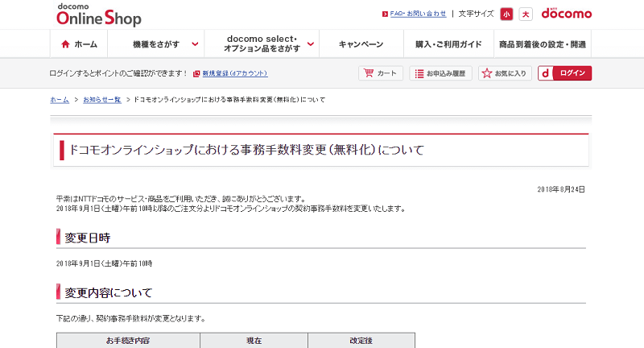The height and width of the screenshot is (348, 644).
Task: Click the home house icon
Action: (65, 44)
